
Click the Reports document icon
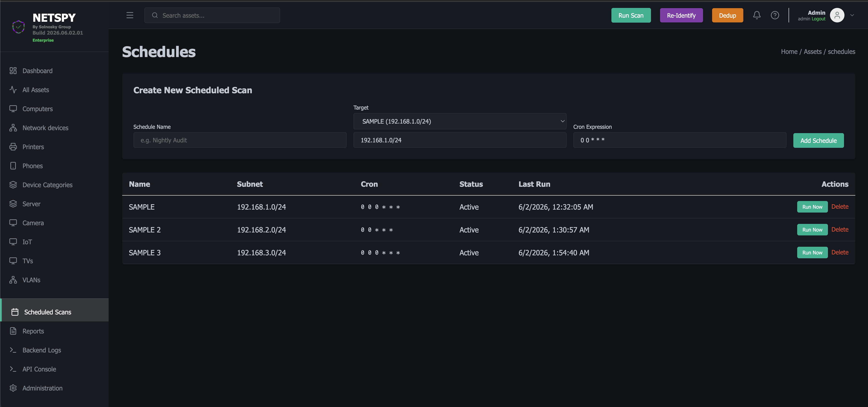point(13,331)
